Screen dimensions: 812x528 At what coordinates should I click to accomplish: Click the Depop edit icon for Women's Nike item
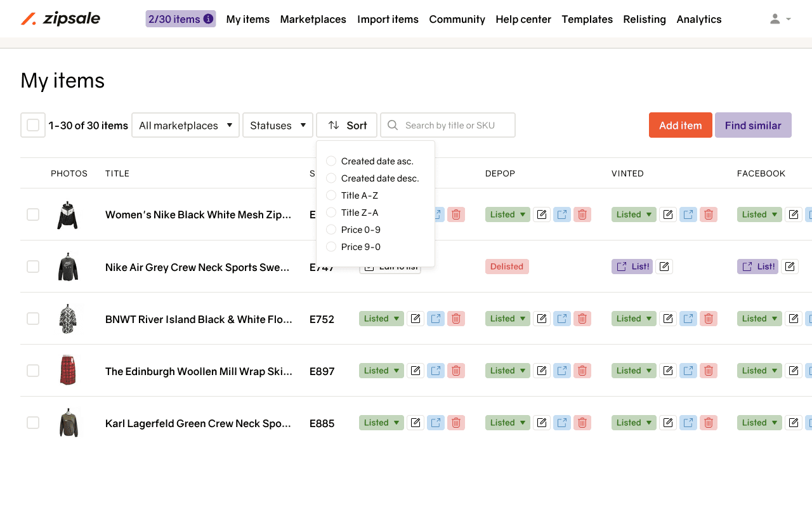tap(541, 214)
